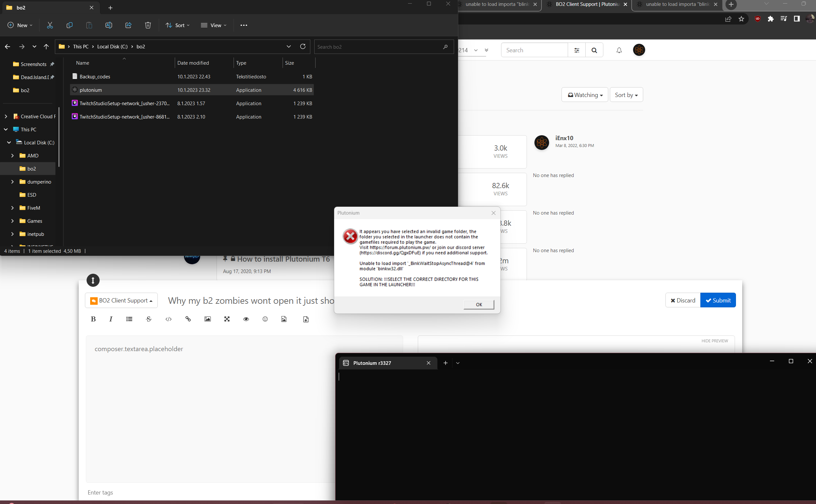This screenshot has width=816, height=504.
Task: Click the composer resize handle button
Action: coord(93,280)
